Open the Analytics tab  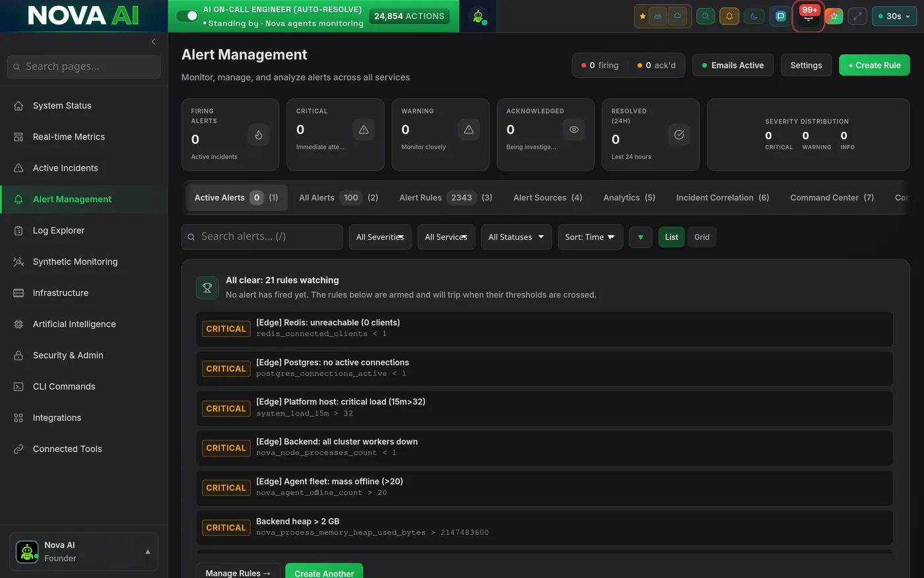tap(629, 198)
